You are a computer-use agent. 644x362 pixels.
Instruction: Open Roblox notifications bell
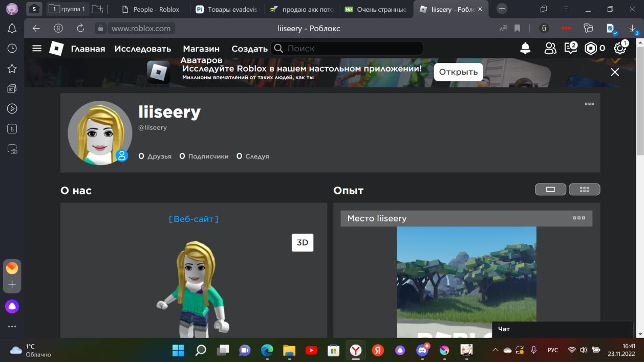[x=525, y=49]
